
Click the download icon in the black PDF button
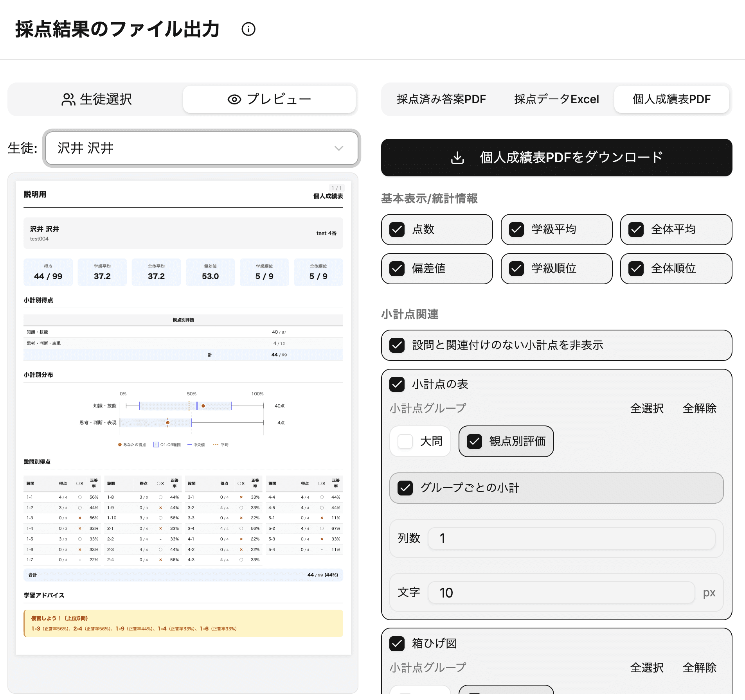(457, 158)
